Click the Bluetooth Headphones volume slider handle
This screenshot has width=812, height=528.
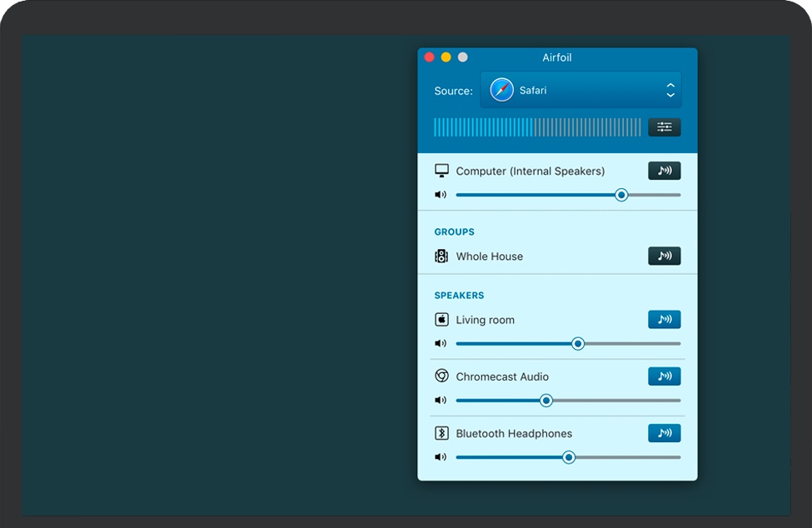[569, 456]
